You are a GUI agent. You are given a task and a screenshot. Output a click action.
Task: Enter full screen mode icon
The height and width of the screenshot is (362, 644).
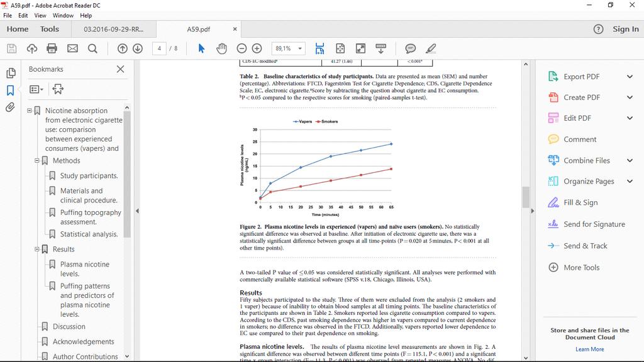(x=360, y=48)
